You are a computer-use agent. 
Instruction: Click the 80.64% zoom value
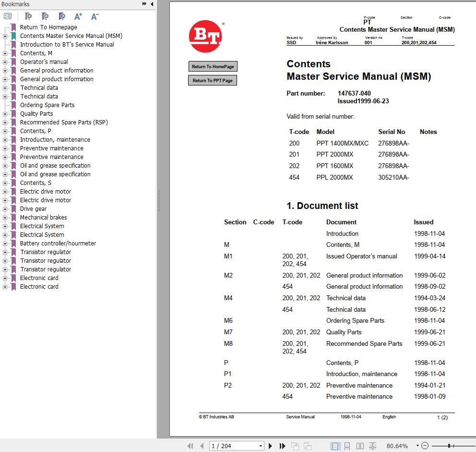(397, 446)
